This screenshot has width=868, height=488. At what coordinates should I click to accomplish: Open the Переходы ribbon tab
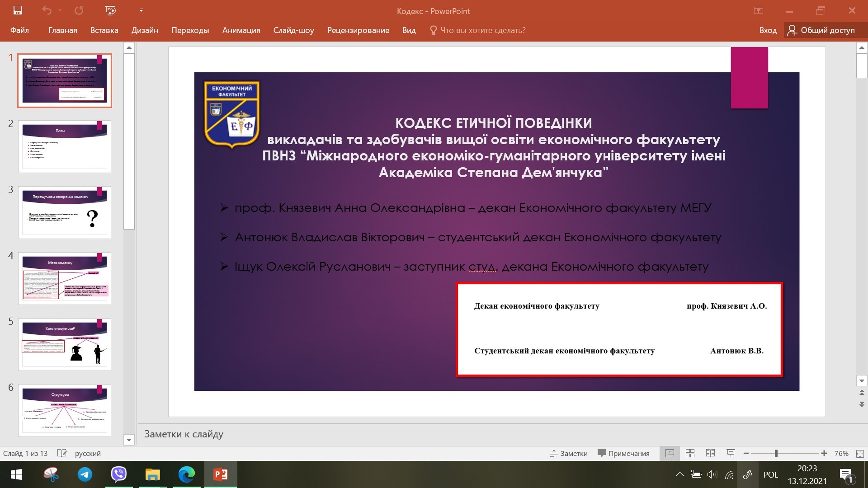(190, 30)
